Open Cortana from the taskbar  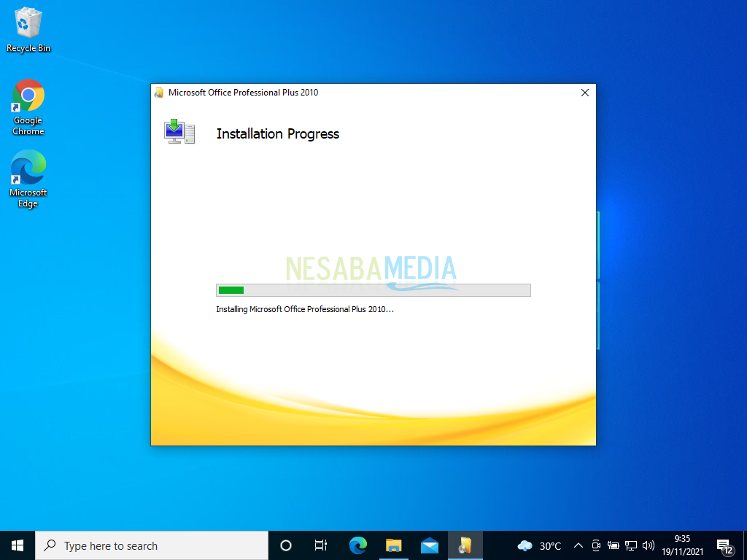[285, 545]
